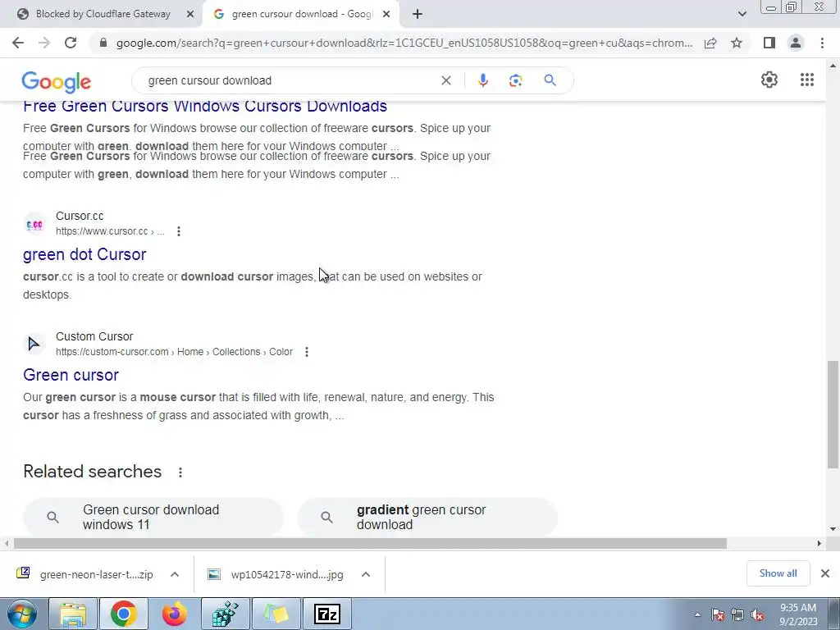Open Related searches more options dots

click(x=180, y=472)
